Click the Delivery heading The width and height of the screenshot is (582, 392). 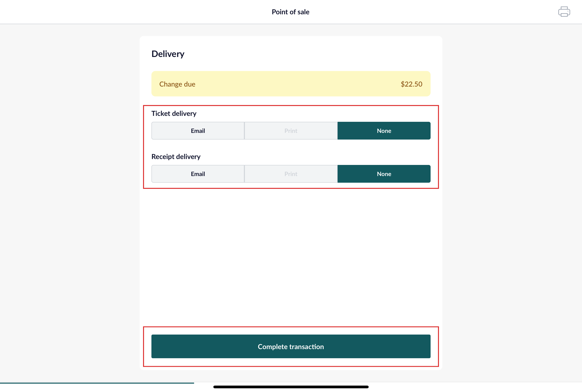point(168,54)
